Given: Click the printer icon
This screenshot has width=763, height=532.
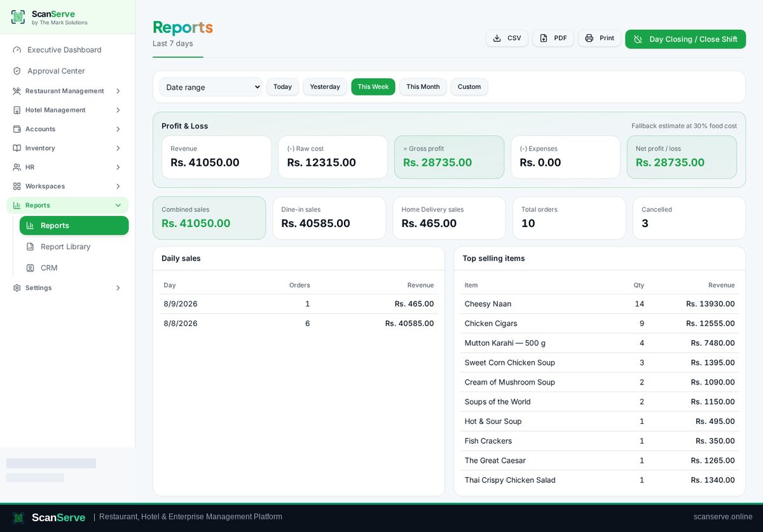Looking at the screenshot, I should 589,38.
